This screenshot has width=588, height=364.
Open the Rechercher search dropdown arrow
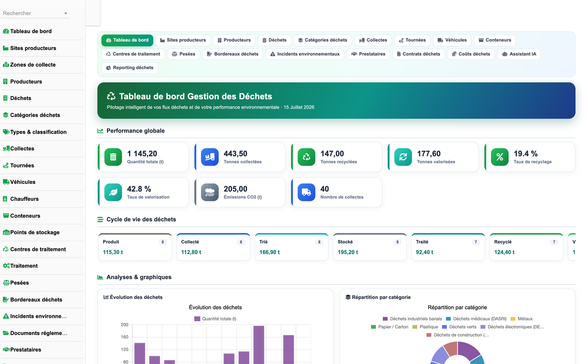click(x=66, y=14)
